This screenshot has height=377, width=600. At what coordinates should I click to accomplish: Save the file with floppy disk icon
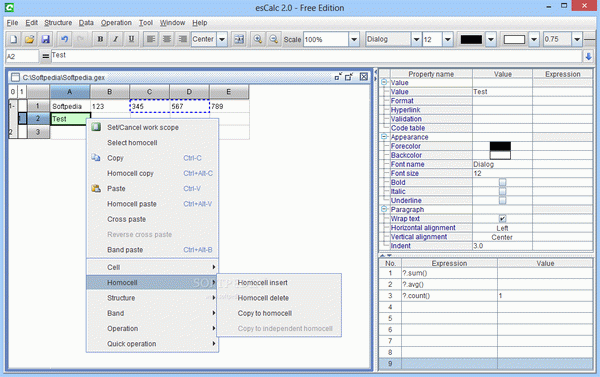46,39
